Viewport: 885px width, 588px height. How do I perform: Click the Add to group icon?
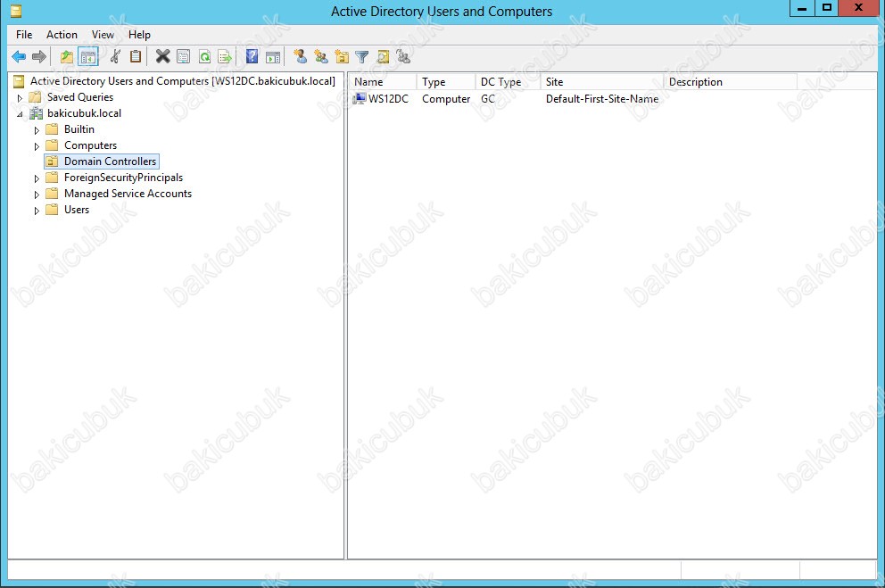[x=403, y=56]
